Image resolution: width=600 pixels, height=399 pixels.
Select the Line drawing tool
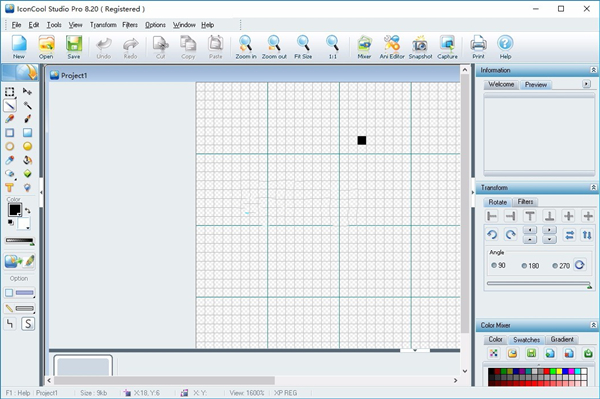pos(10,106)
